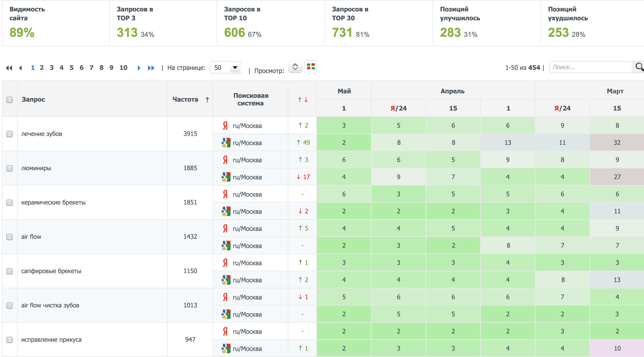This screenshot has height=357, width=644.
Task: Go to previous page arrow
Action: tap(20, 68)
